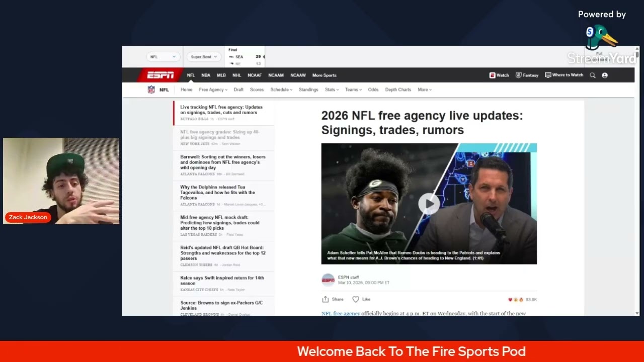Expand the More menu in NFL subnav
Viewport: 644px width, 362px height.
[x=425, y=90]
